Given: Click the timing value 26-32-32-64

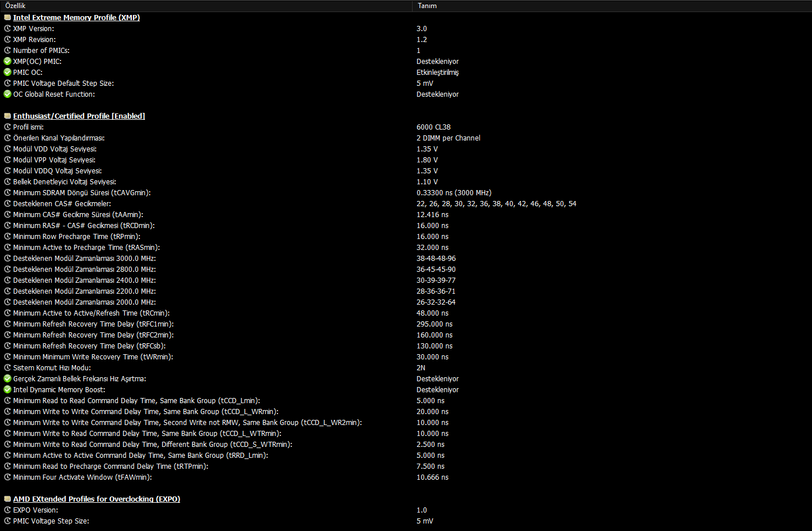Looking at the screenshot, I should click(x=436, y=302).
